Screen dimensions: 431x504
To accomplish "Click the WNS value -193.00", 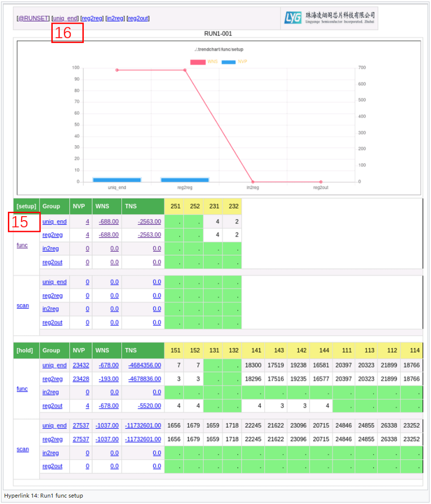I will [x=109, y=379].
